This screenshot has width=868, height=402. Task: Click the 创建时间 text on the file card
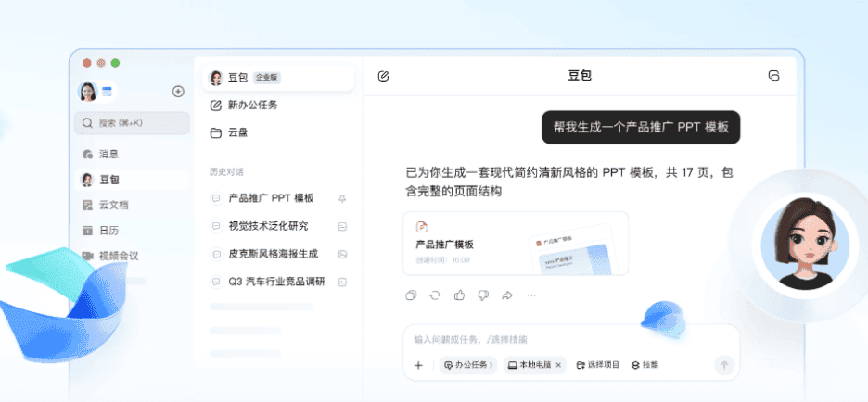[443, 259]
